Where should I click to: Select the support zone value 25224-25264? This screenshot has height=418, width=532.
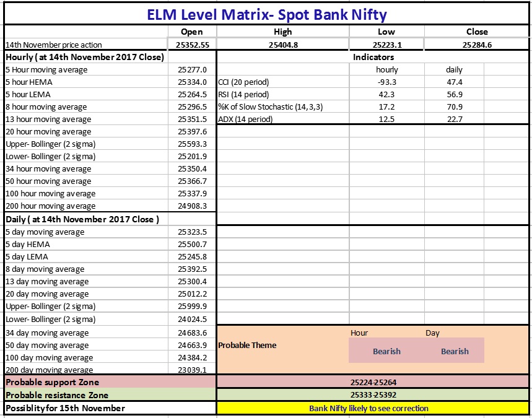tap(373, 382)
